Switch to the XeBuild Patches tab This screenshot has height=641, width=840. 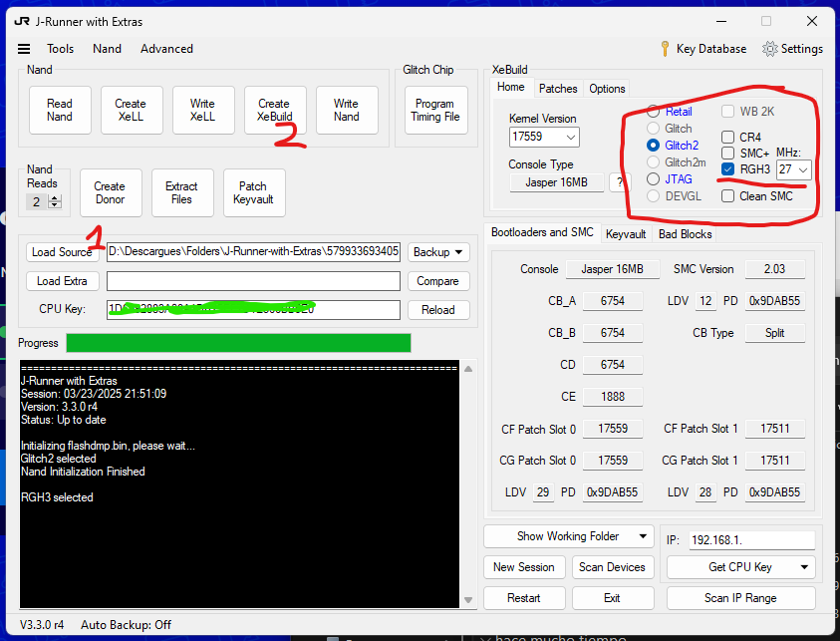click(558, 89)
